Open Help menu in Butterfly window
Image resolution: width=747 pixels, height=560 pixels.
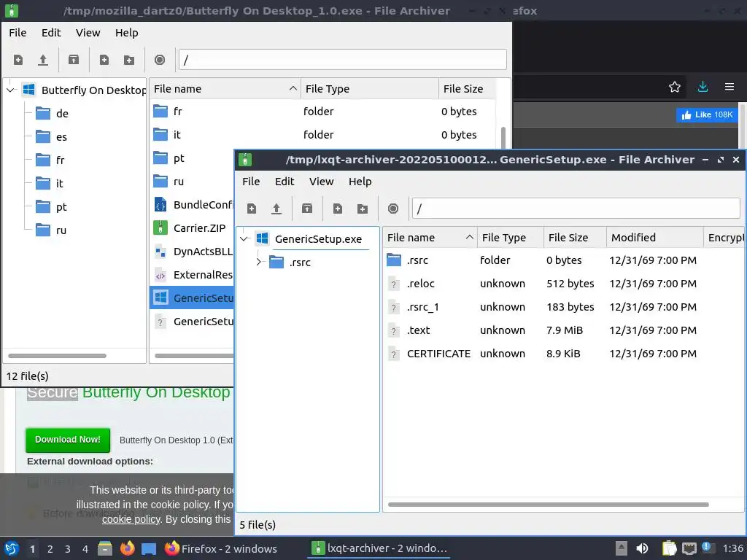click(x=126, y=32)
